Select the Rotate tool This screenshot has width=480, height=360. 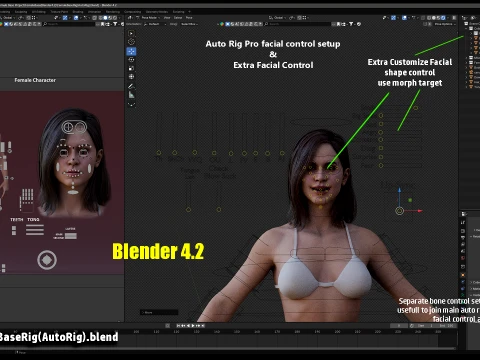click(x=131, y=60)
